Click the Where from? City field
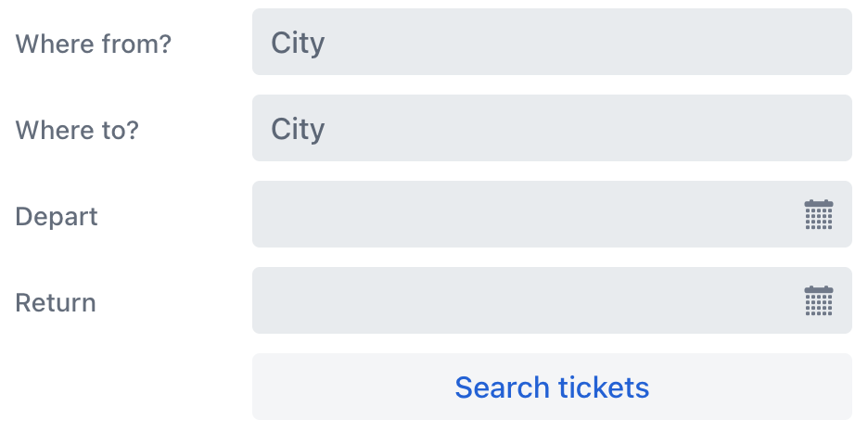This screenshot has width=868, height=432. tap(551, 43)
